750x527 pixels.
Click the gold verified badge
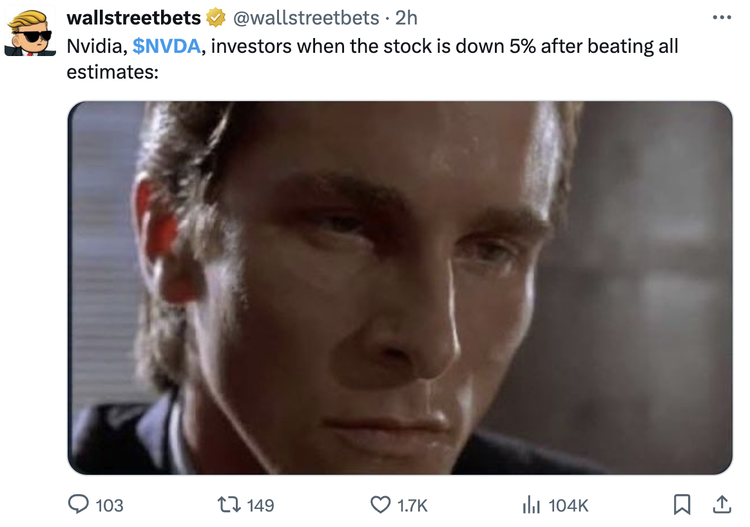pos(216,18)
